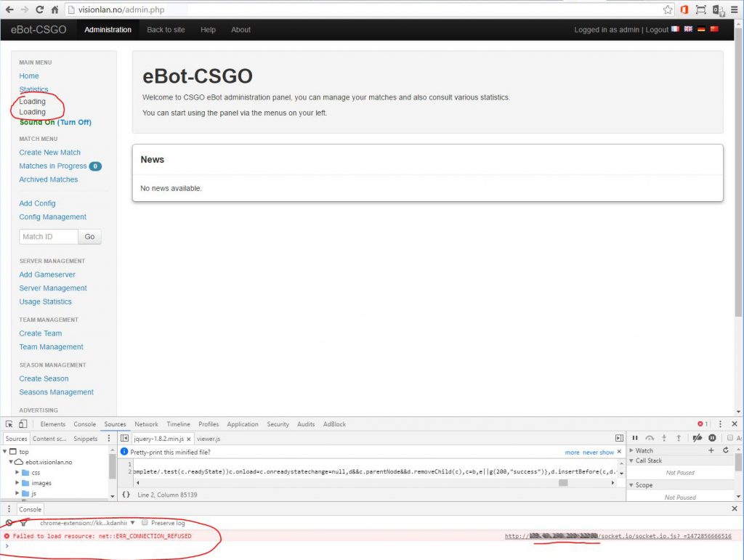Expand the js folder
The height and width of the screenshot is (560, 744).
[17, 493]
